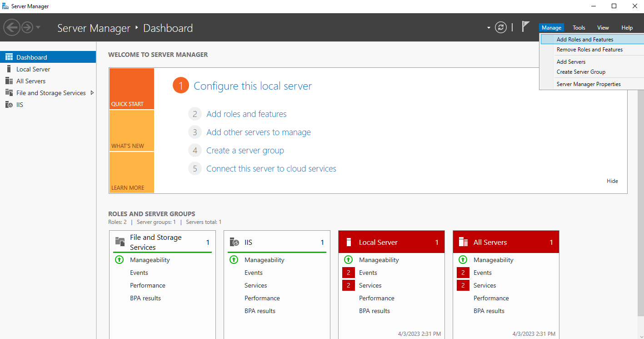
Task: Select Dashboard in the sidebar
Action: click(48, 57)
